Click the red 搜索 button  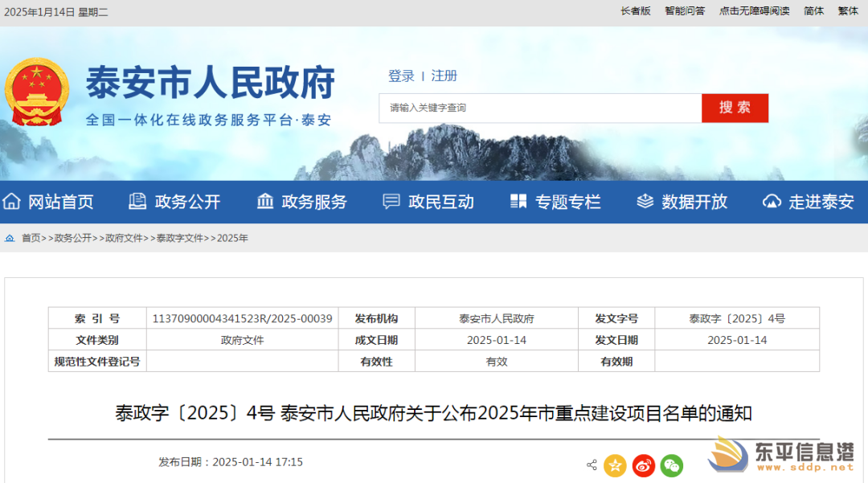[735, 108]
